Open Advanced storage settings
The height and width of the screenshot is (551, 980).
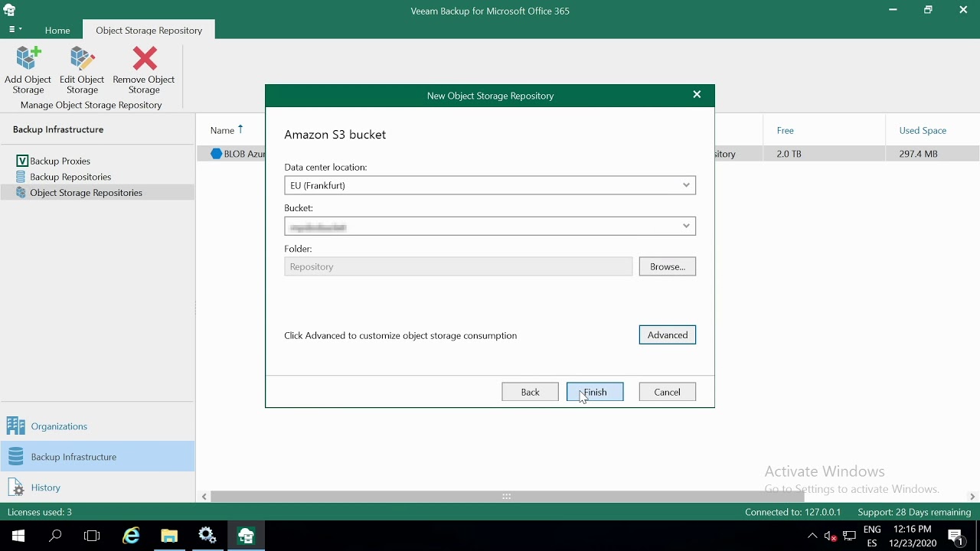point(667,335)
